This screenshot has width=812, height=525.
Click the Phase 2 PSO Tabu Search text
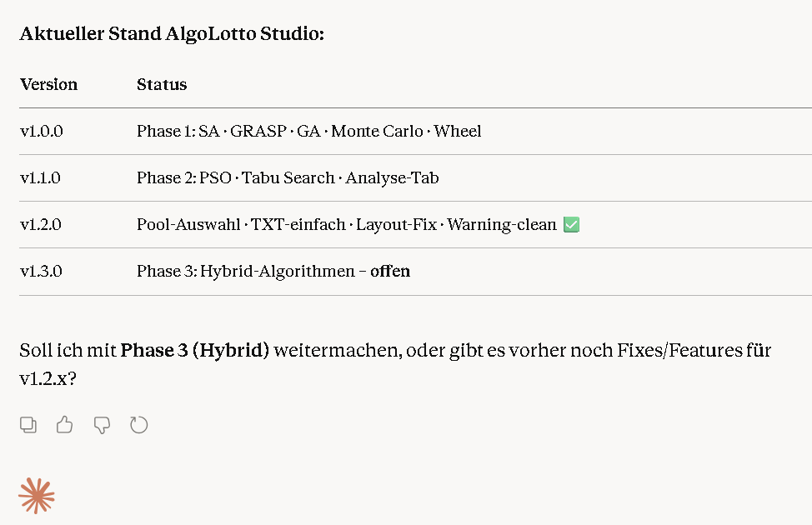pos(288,177)
